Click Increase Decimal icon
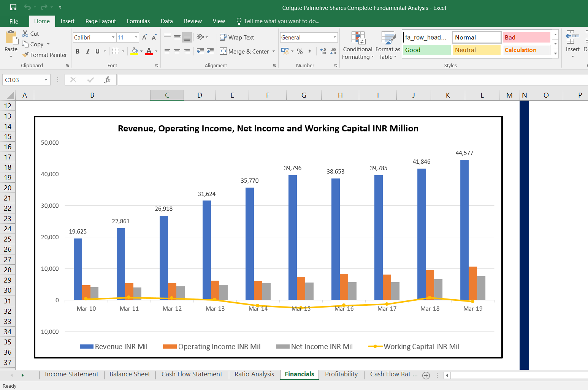 pos(323,51)
